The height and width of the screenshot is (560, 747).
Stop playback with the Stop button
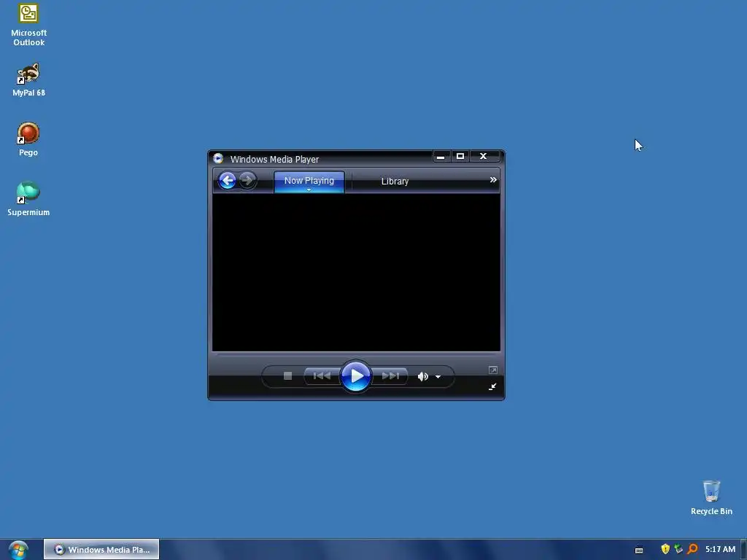click(287, 376)
